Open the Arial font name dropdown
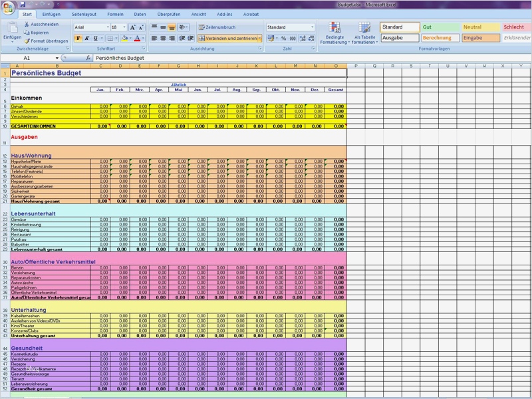 tap(106, 27)
